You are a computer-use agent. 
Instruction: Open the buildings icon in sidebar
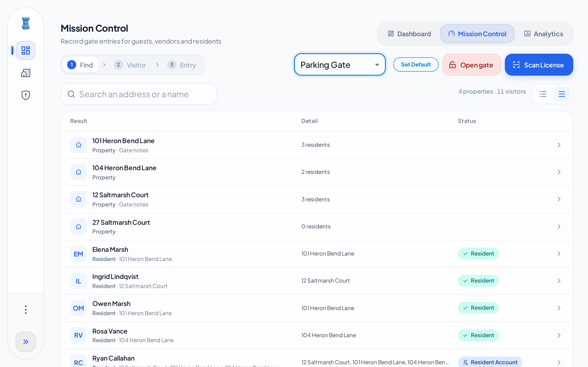click(25, 73)
